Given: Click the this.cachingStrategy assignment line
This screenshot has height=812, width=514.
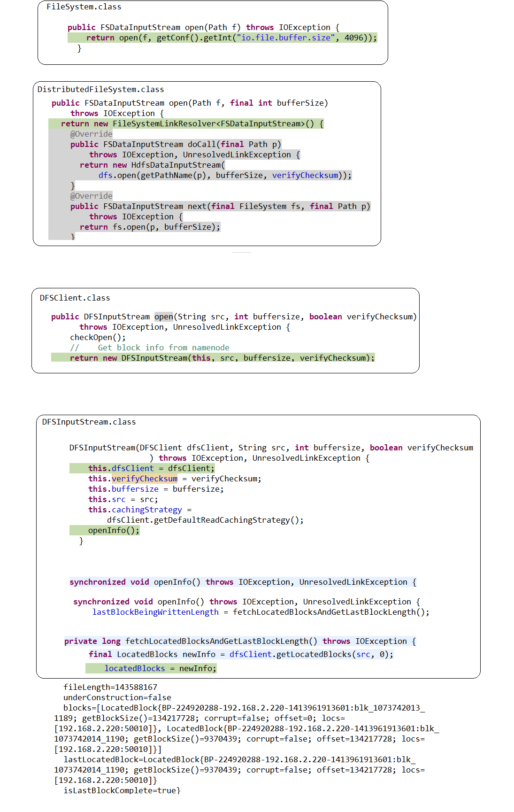Looking at the screenshot, I should pyautogui.click(x=140, y=510).
